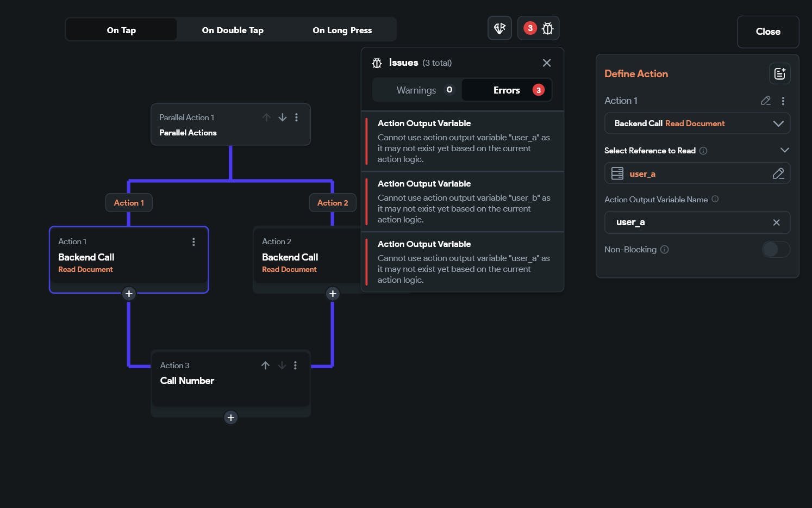This screenshot has height=508, width=812.
Task: Click the user_a reference field
Action: click(697, 174)
